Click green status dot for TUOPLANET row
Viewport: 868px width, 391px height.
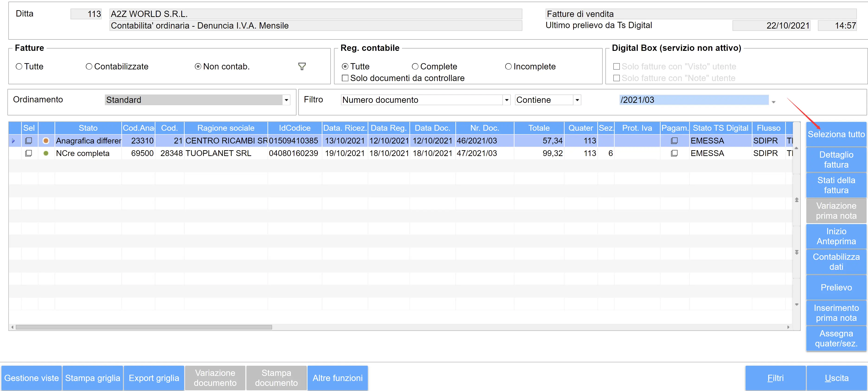pyautogui.click(x=46, y=153)
